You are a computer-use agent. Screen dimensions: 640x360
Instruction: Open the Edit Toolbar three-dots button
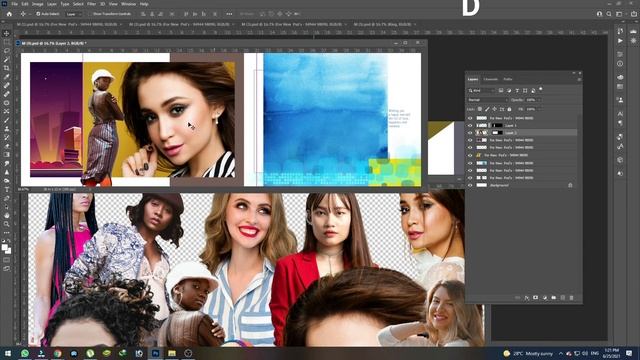(x=7, y=233)
